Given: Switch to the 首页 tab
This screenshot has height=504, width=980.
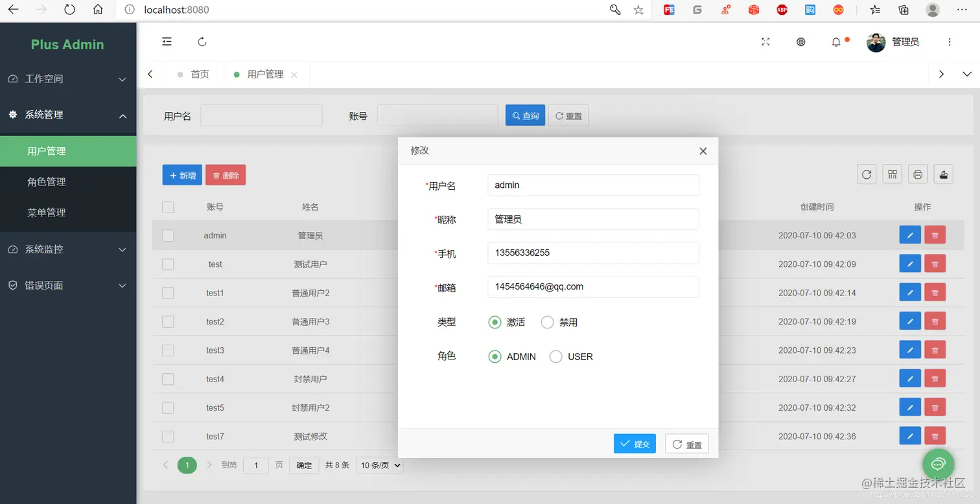Looking at the screenshot, I should (x=199, y=74).
